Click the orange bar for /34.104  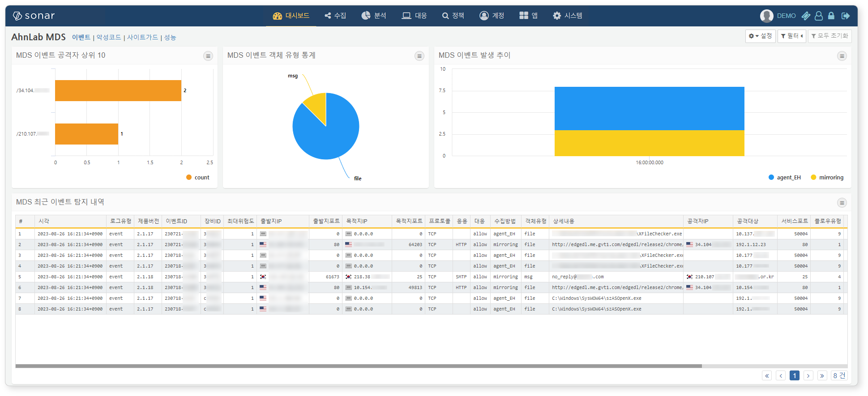(x=118, y=90)
